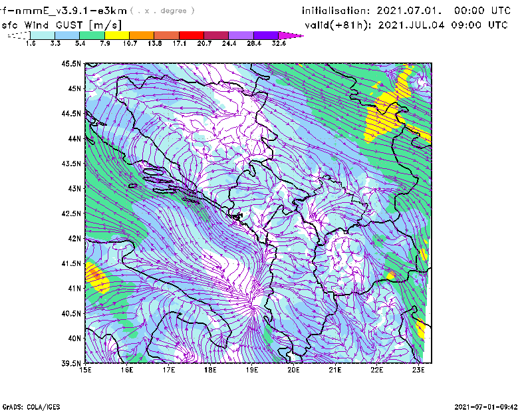Click the light blue legend swatch (3.3–5.4)
Screen dimensions: 532x411
[x=67, y=35]
